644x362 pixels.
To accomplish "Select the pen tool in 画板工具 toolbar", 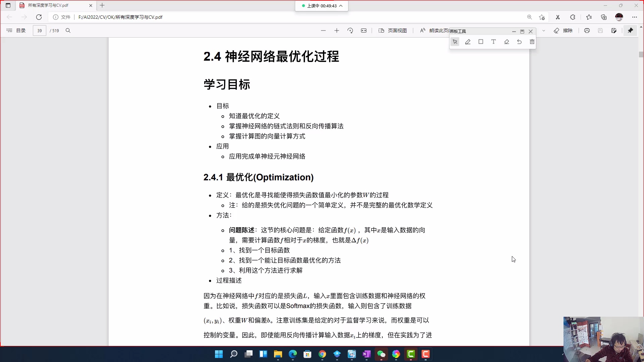I will 468,42.
